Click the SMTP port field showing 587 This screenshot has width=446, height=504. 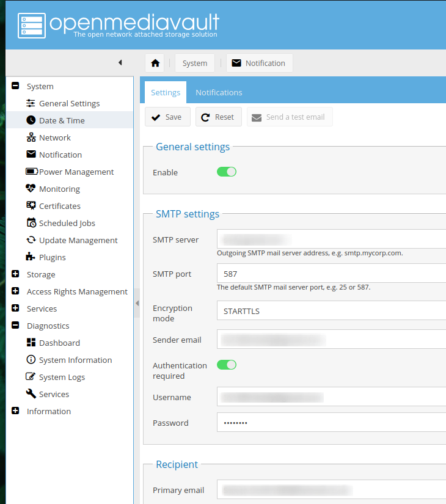[331, 274]
